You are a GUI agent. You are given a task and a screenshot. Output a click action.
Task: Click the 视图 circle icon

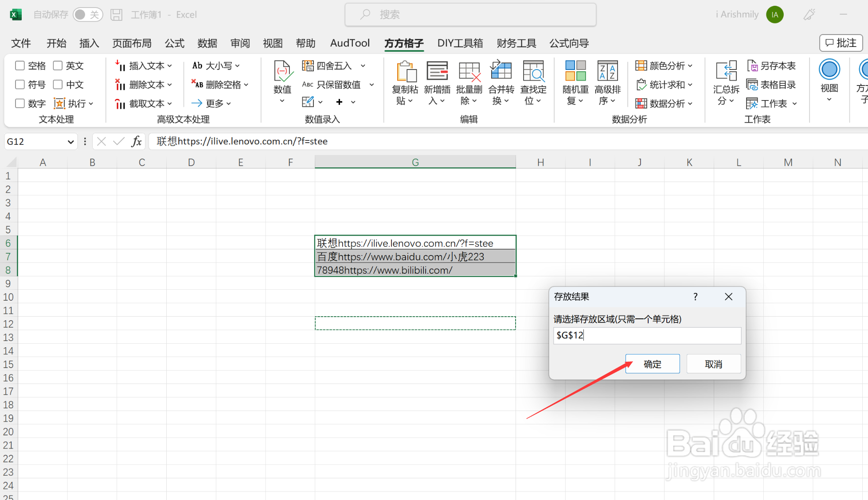coord(829,70)
